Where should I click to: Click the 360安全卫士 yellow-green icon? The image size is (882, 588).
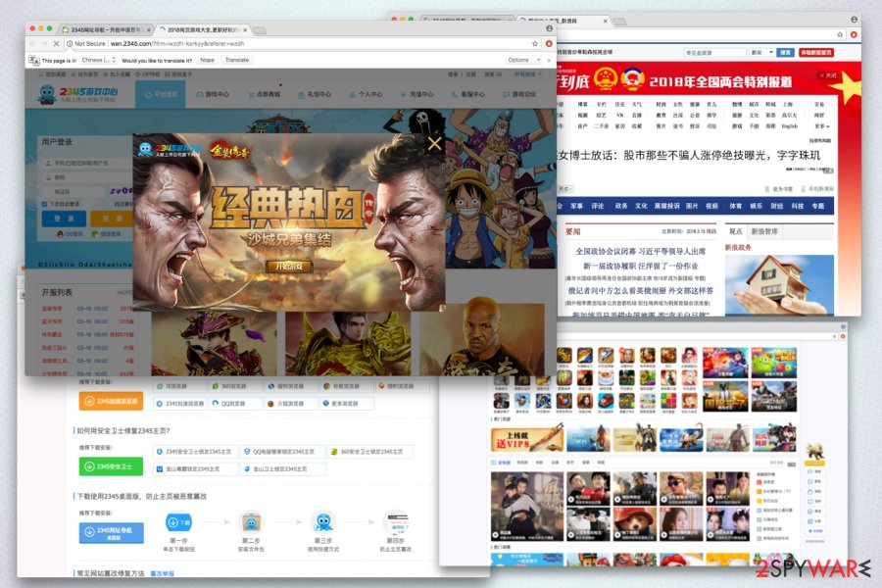[333, 451]
